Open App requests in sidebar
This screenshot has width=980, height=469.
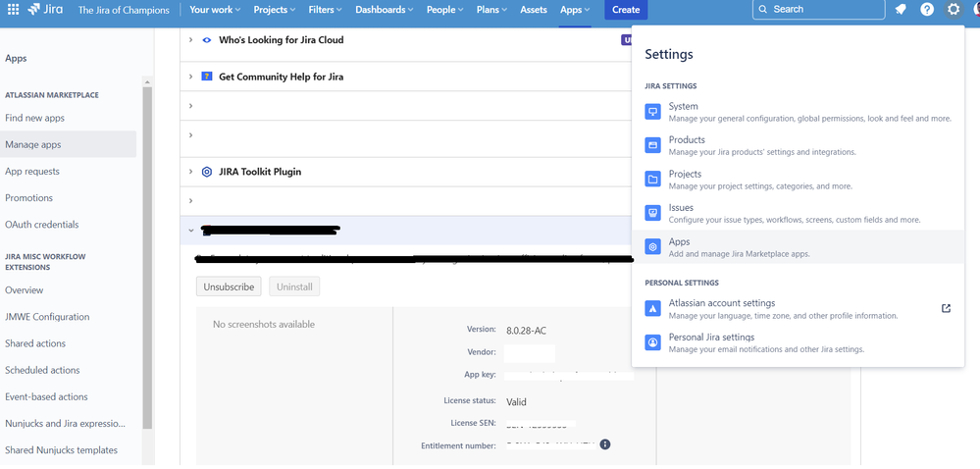click(x=32, y=172)
